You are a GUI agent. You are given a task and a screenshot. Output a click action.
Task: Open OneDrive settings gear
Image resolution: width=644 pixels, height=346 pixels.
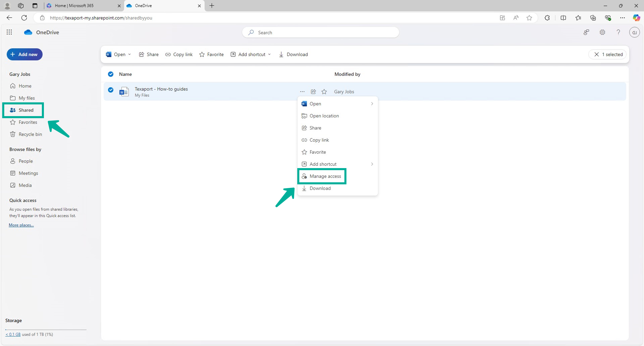coord(602,32)
